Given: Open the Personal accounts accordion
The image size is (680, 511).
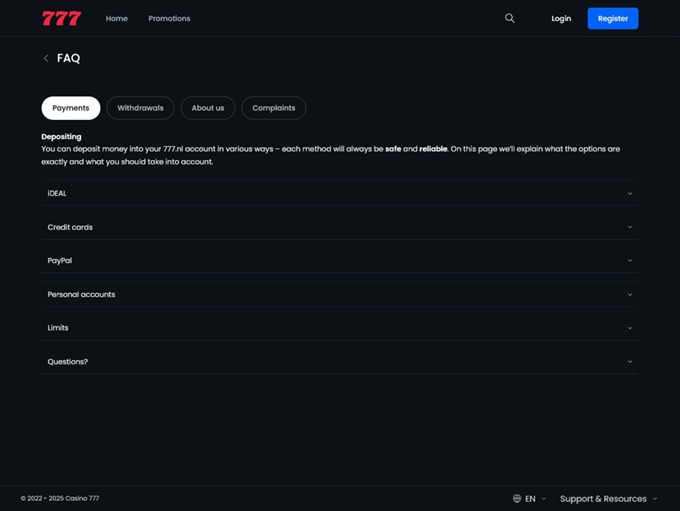Looking at the screenshot, I should [x=339, y=294].
